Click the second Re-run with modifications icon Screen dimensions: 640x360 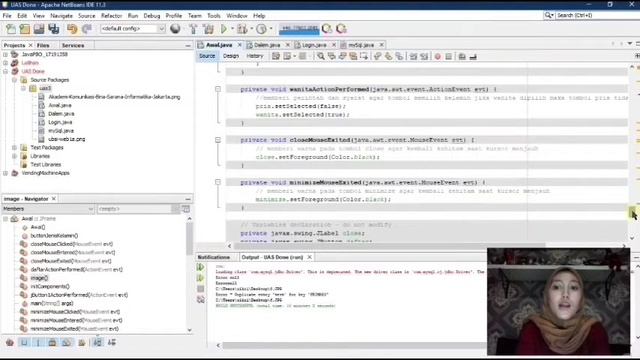200,278
